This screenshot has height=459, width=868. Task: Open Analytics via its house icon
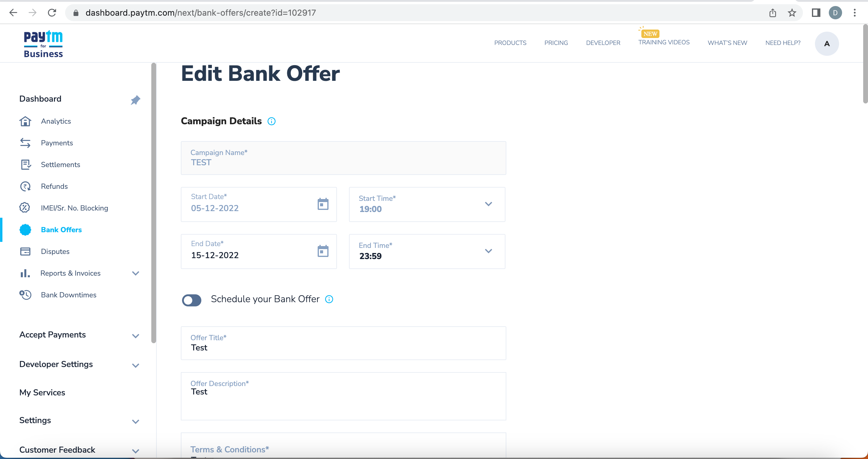25,121
